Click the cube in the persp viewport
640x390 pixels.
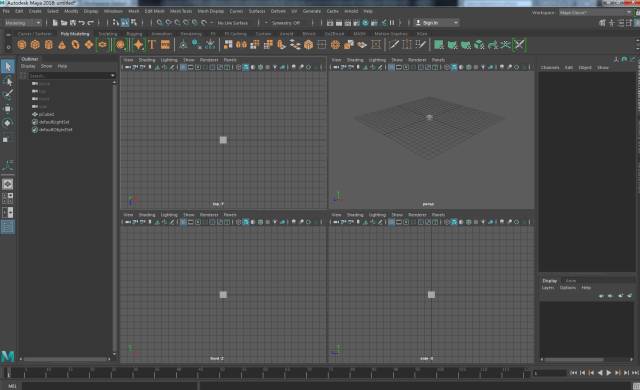coord(429,117)
